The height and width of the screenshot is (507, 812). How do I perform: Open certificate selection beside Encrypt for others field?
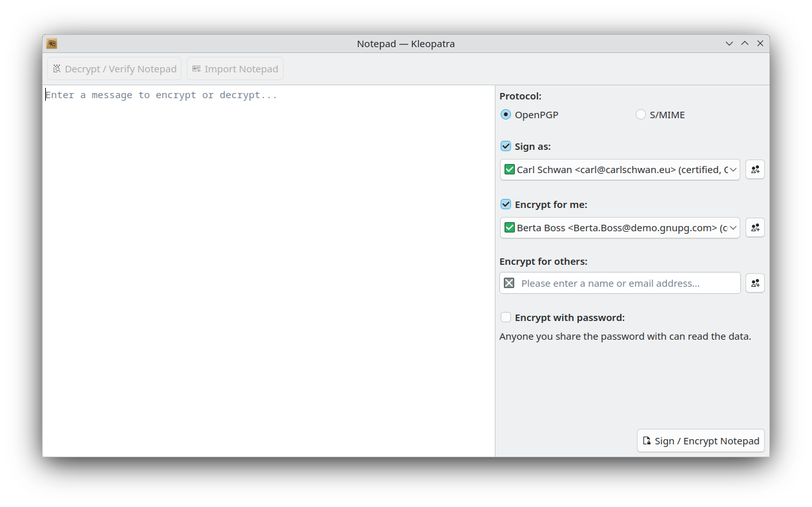755,283
